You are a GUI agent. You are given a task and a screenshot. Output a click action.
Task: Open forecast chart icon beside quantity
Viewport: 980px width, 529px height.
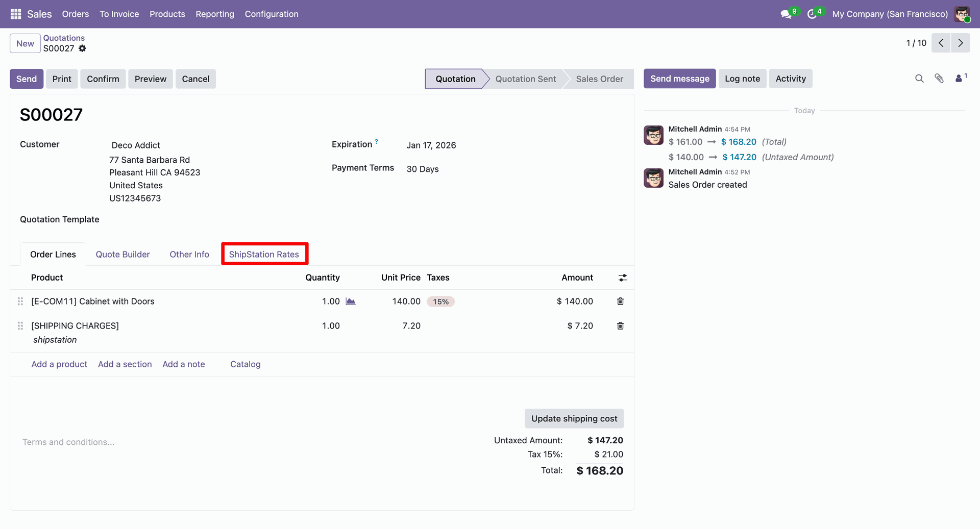[351, 301]
